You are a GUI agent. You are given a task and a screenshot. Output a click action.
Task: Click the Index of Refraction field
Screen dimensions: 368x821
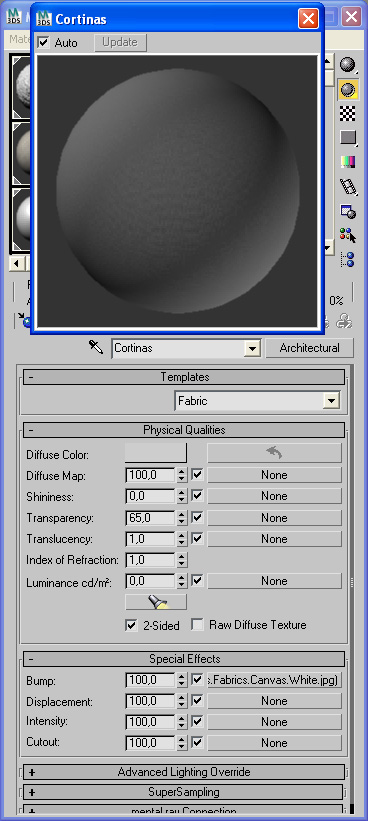point(150,560)
